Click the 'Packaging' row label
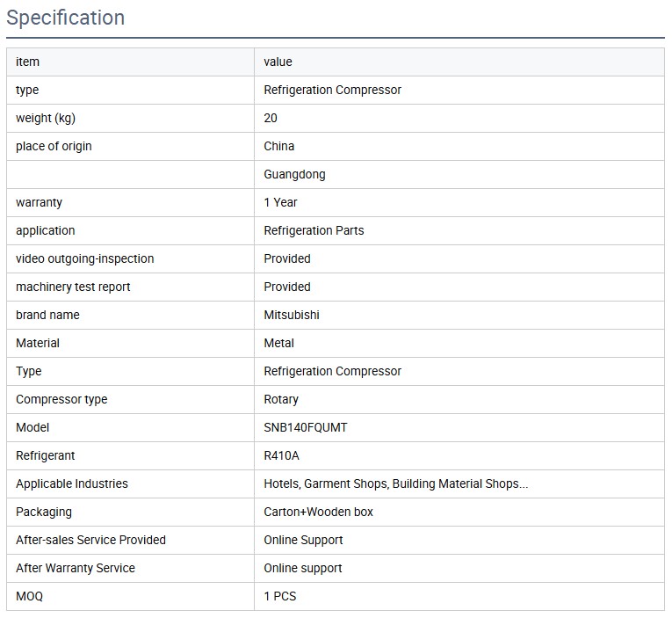The width and height of the screenshot is (672, 618). pyautogui.click(x=44, y=512)
